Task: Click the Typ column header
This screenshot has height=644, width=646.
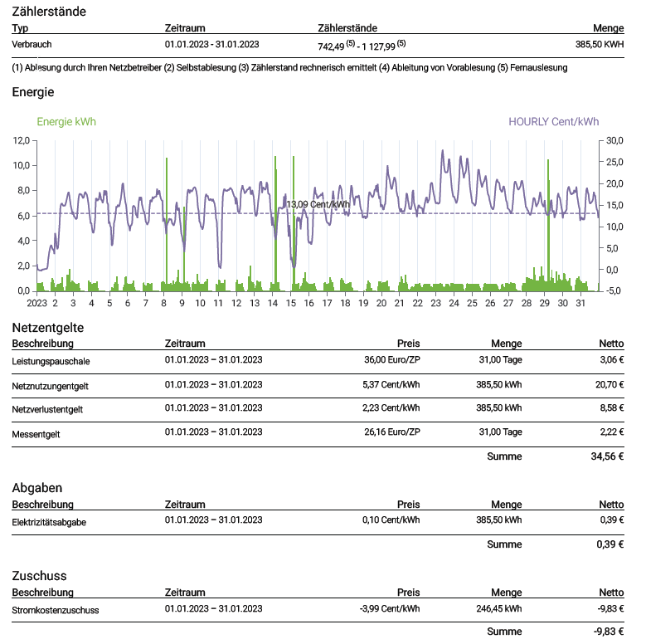Action: (x=20, y=28)
